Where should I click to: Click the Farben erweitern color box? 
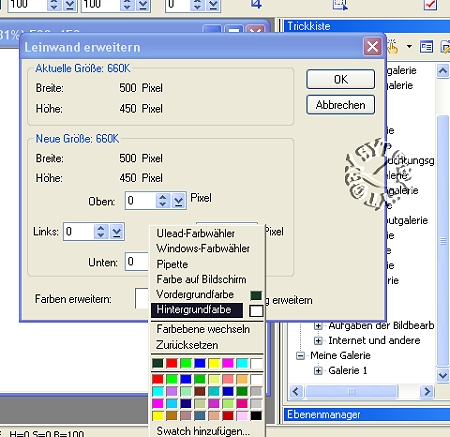click(x=142, y=298)
